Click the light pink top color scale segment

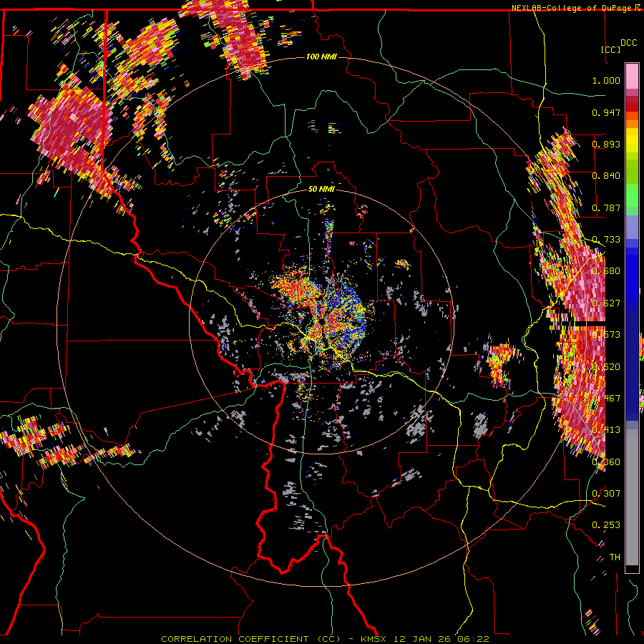point(632,76)
